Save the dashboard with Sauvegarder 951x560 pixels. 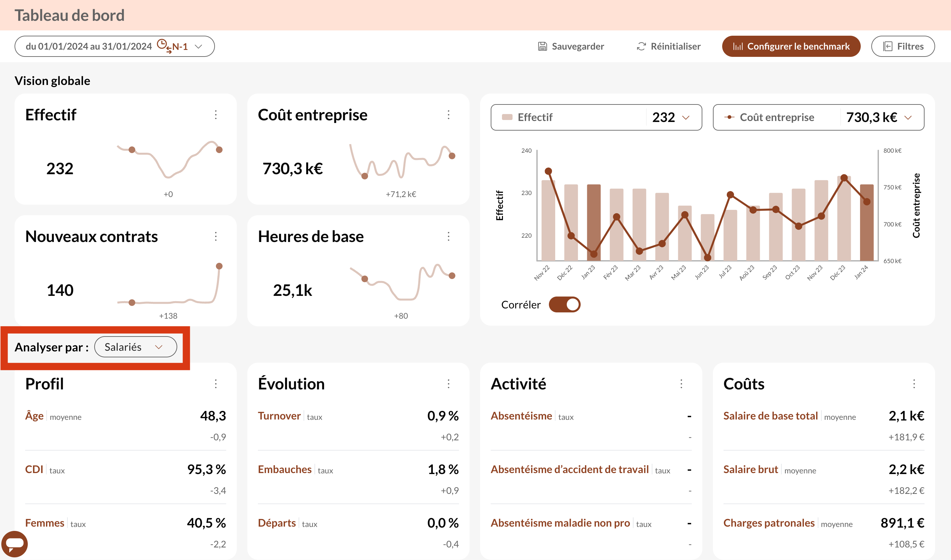[571, 46]
